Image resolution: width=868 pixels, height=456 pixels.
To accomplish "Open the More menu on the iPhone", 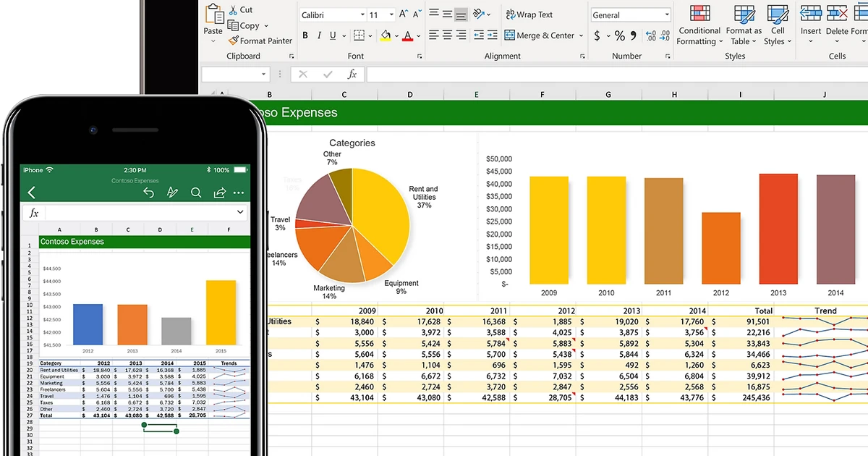I will click(x=239, y=193).
